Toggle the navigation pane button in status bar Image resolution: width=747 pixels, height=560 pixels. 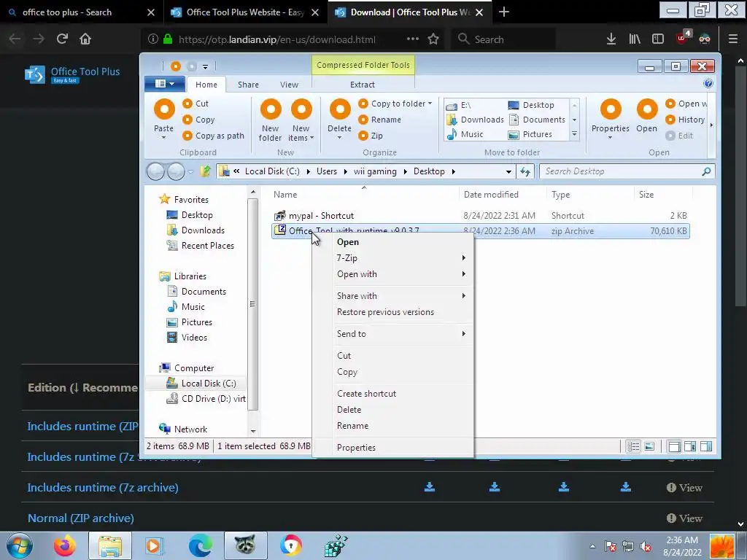click(x=675, y=446)
